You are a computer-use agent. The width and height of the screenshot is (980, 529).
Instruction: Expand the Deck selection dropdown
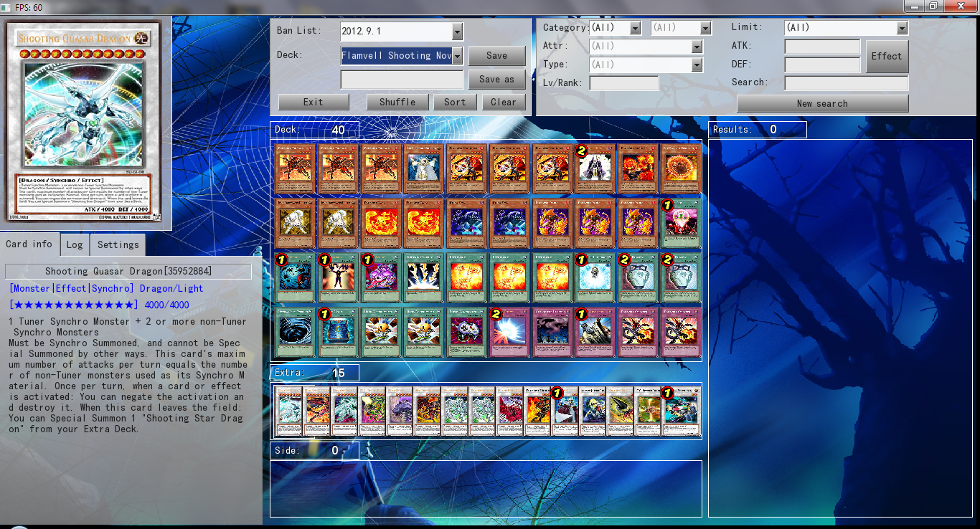(x=458, y=56)
